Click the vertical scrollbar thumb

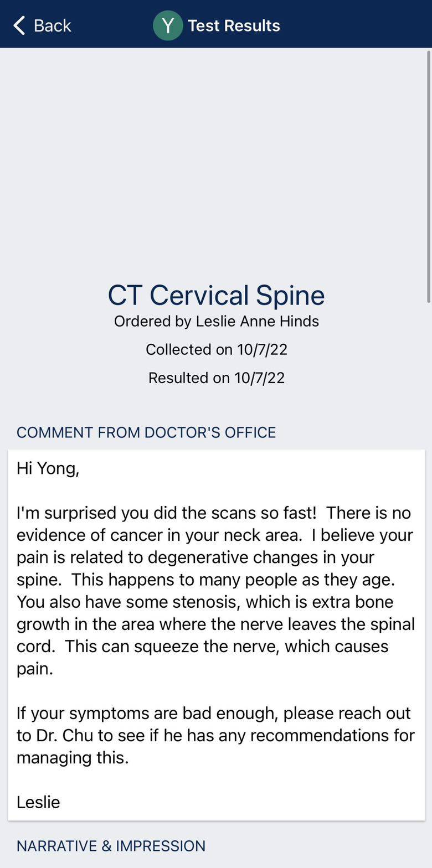[x=428, y=176]
